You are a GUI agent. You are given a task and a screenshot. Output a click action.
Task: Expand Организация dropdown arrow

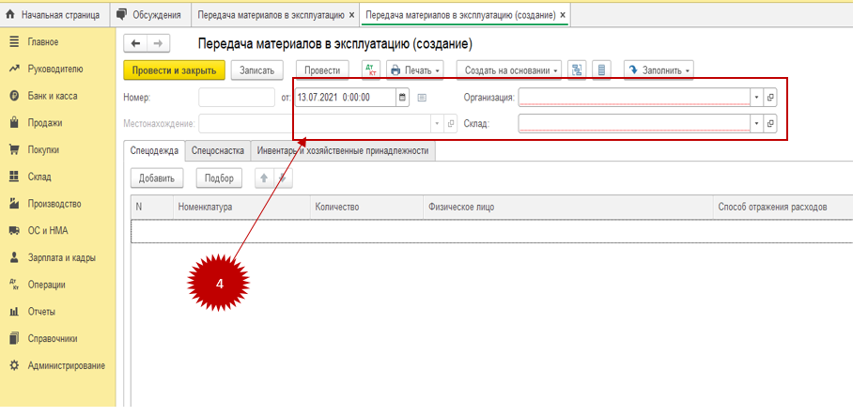click(x=757, y=98)
